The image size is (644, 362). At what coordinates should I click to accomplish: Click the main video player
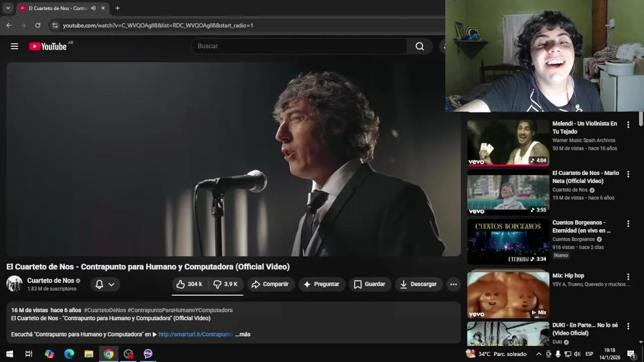233,159
